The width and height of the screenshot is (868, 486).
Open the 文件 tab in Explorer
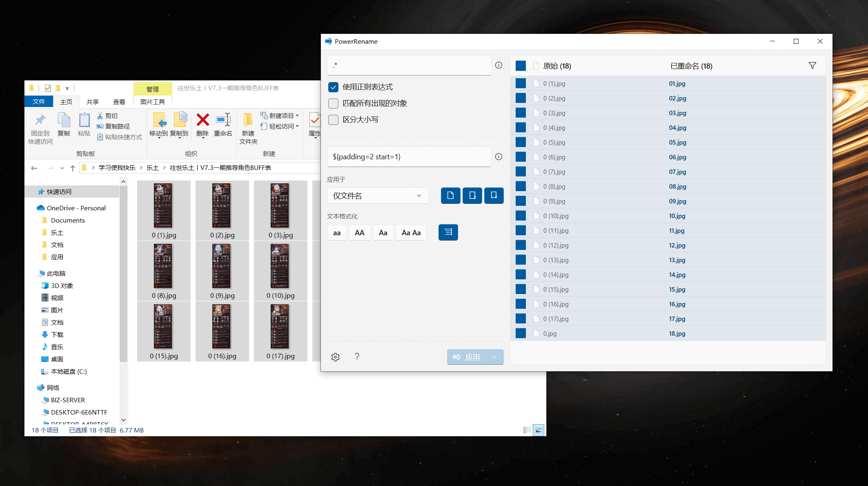click(x=39, y=102)
